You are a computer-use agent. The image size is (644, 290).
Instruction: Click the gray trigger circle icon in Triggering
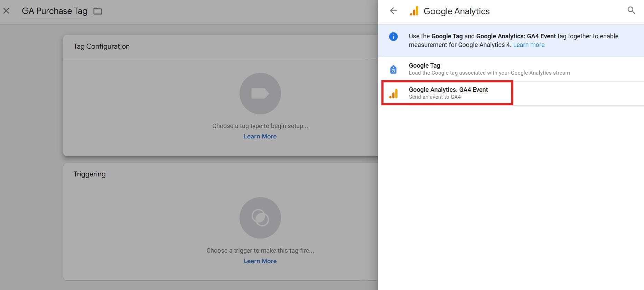pyautogui.click(x=260, y=218)
